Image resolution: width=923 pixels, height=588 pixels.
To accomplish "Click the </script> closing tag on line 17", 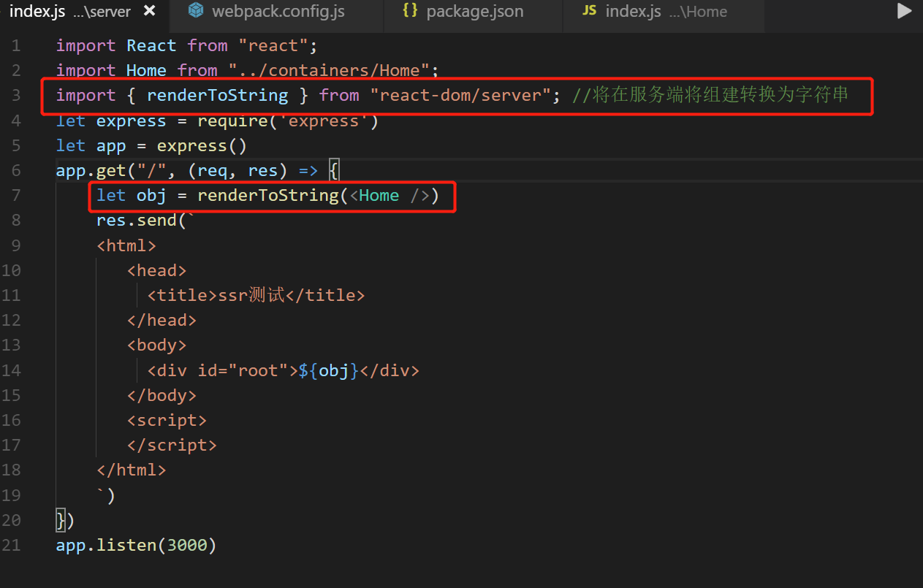I will point(172,445).
